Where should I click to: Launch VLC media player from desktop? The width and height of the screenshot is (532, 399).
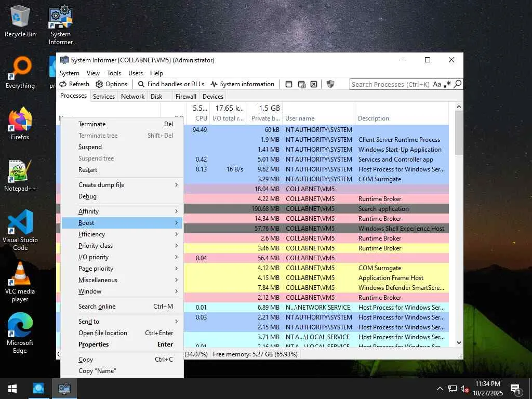point(20,282)
